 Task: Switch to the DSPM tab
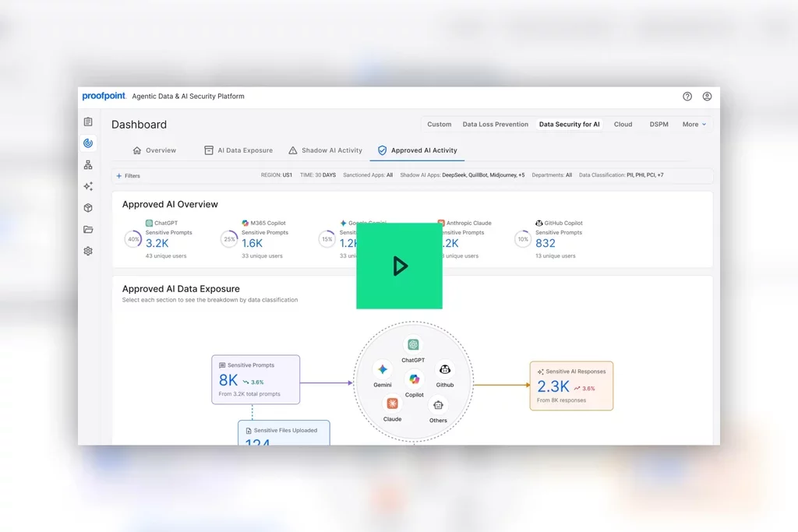point(659,124)
